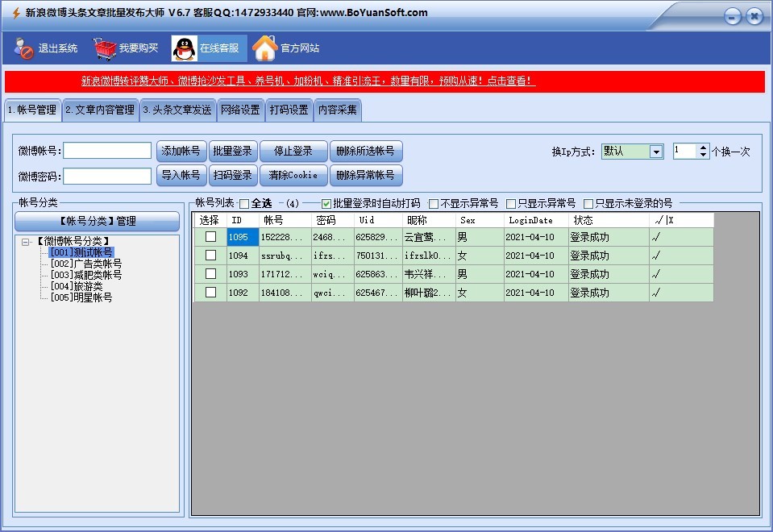This screenshot has height=532, width=773.
Task: Click the 导入帐号 button
Action: point(181,176)
